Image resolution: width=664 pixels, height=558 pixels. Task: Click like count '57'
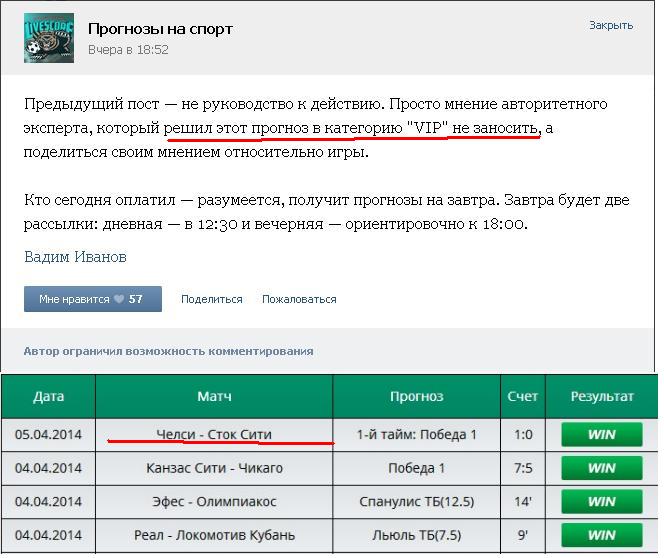[136, 299]
